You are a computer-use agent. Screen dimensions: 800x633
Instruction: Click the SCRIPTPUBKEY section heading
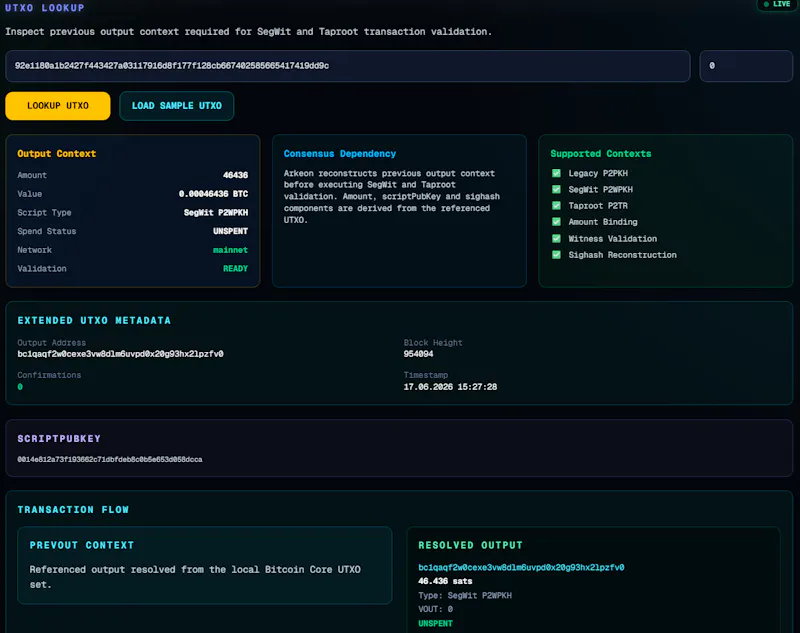[59, 439]
